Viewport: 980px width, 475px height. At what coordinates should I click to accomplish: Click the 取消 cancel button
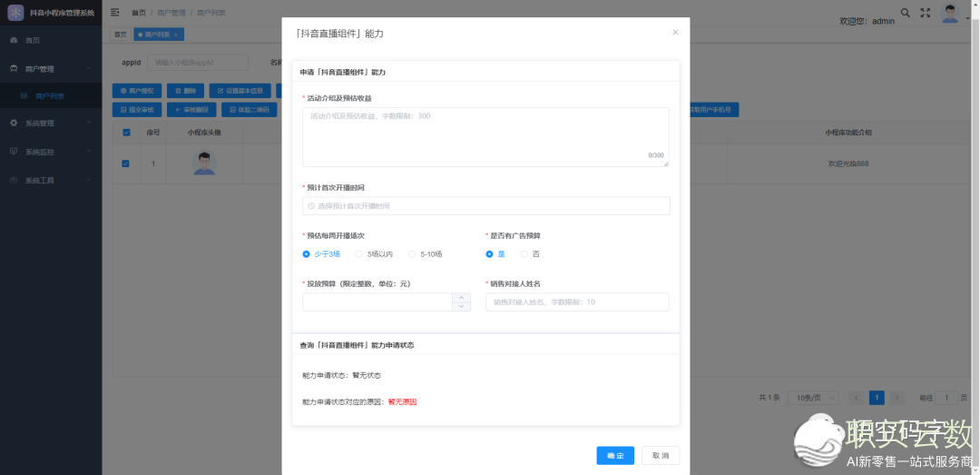661,456
